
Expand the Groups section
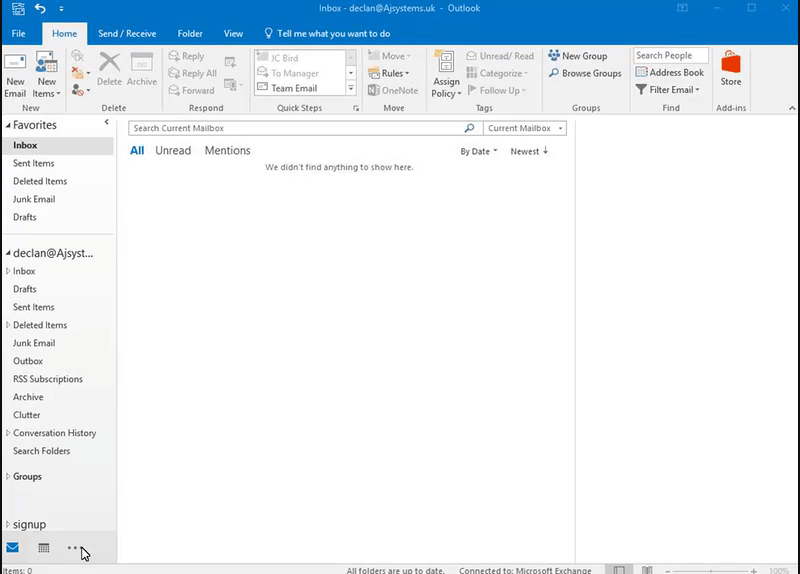[8, 476]
